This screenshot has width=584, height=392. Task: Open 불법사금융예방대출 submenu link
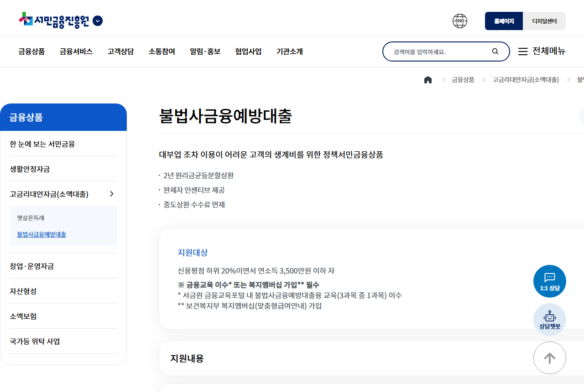[42, 234]
